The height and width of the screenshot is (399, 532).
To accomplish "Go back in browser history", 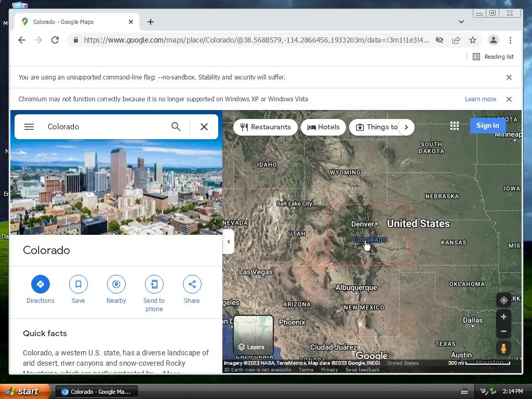I will 22,40.
